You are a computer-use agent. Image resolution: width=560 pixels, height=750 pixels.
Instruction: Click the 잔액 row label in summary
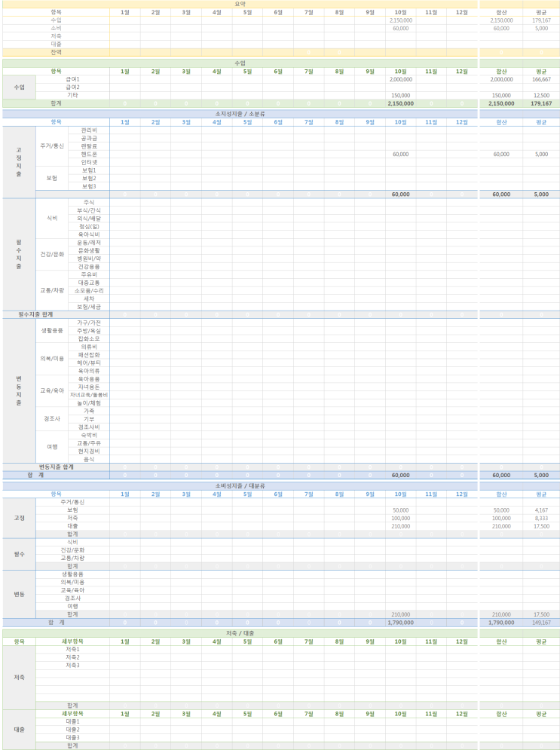coord(56,52)
